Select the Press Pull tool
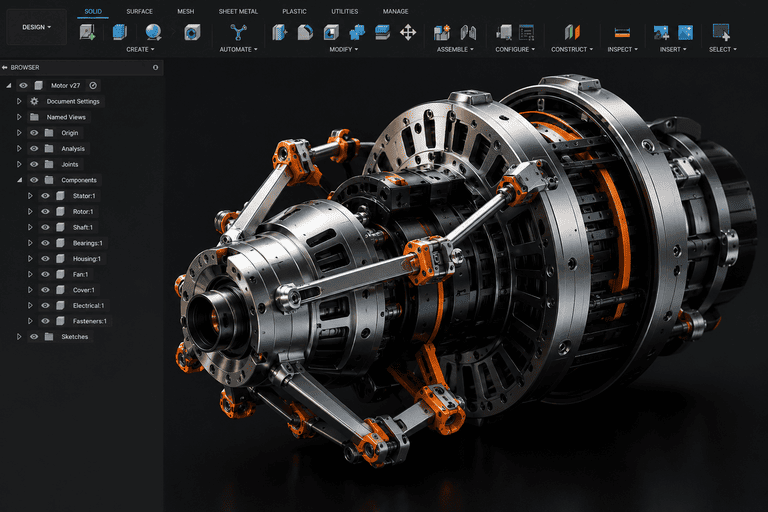 tap(280, 32)
